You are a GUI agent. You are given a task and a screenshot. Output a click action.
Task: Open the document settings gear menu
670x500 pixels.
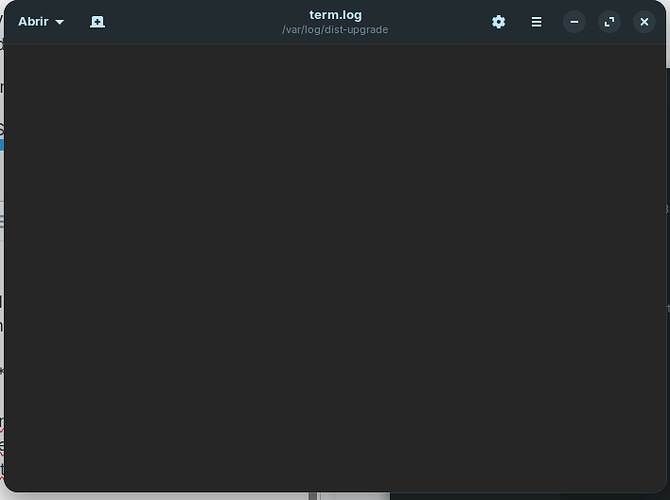coord(498,22)
